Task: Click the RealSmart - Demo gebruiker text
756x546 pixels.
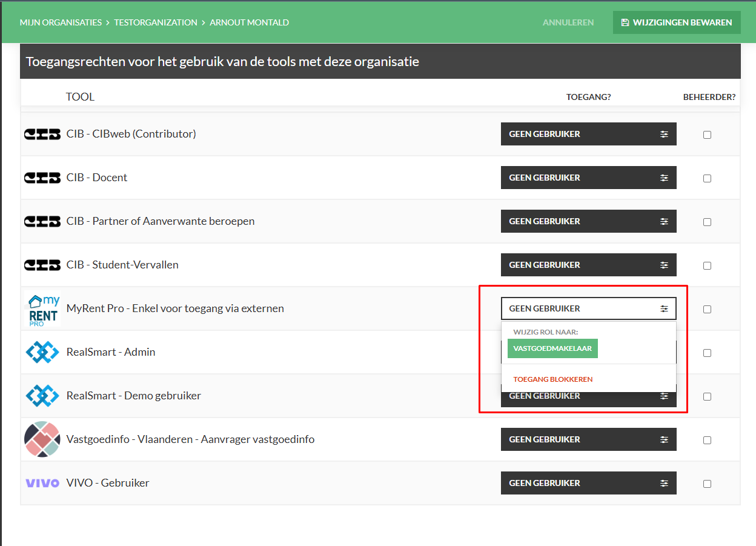Action: 134,396
